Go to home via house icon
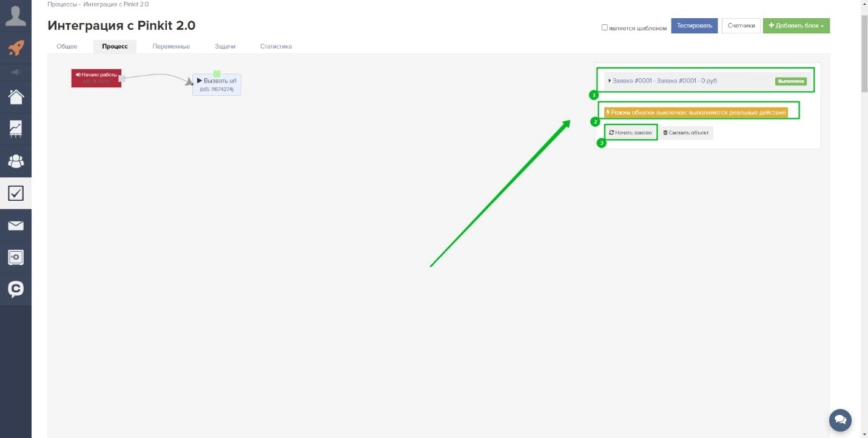Viewport: 868px width, 438px height. pos(16,97)
